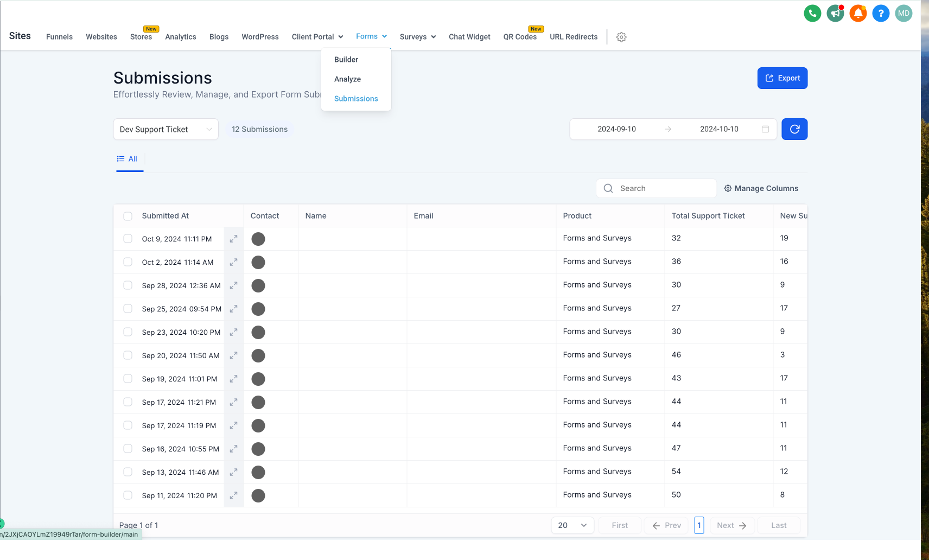929x560 pixels.
Task: Open the 20 per page size dropdown
Action: pos(572,525)
